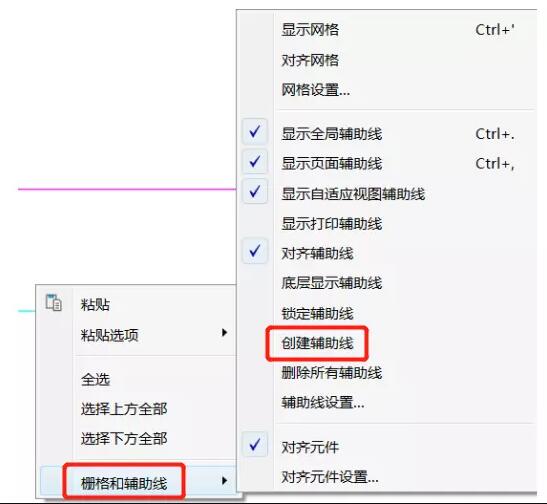Enable 对齐网格 option
547x504 pixels.
pos(310,60)
